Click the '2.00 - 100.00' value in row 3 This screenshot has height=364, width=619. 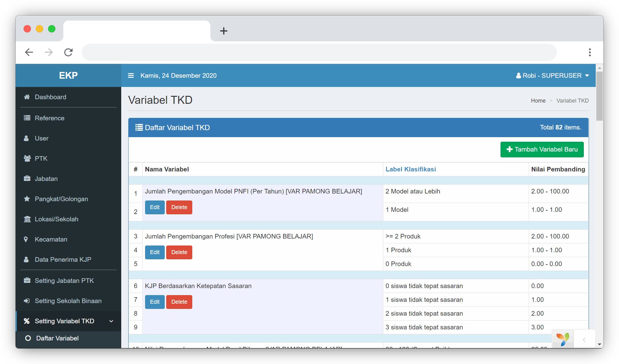tap(550, 236)
